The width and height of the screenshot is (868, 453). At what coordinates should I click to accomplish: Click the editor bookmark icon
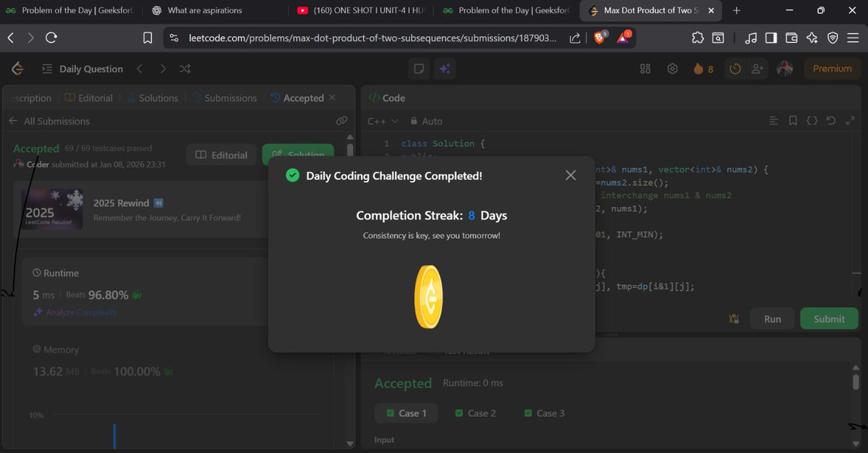click(793, 121)
